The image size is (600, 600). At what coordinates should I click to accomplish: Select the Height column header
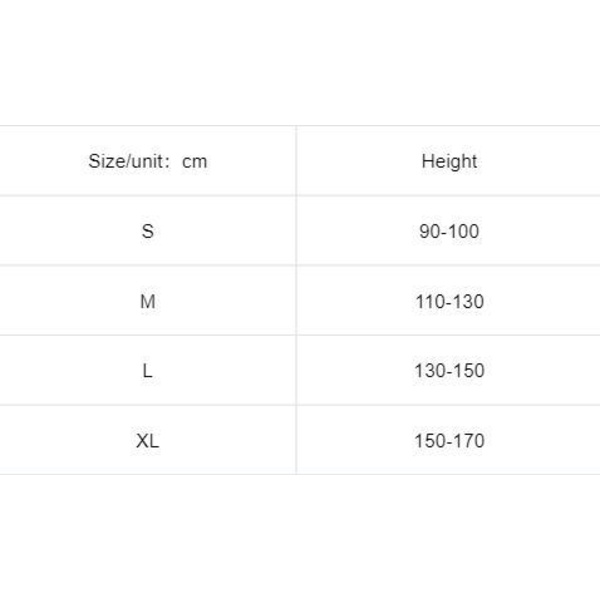tap(449, 161)
